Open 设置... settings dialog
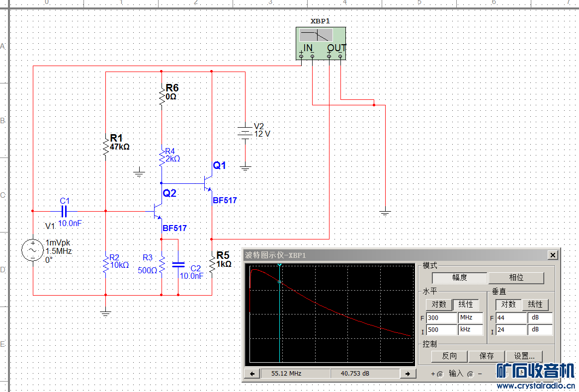579x392 pixels. pyautogui.click(x=524, y=356)
